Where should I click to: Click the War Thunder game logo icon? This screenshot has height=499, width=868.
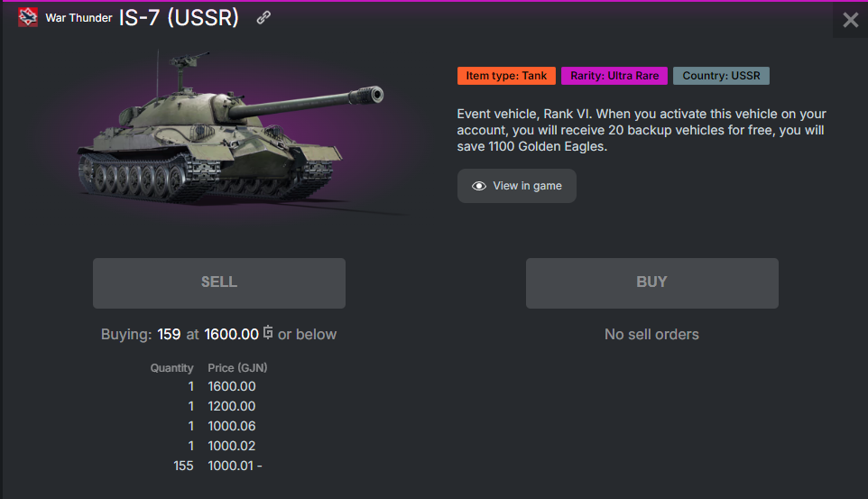pos(28,17)
